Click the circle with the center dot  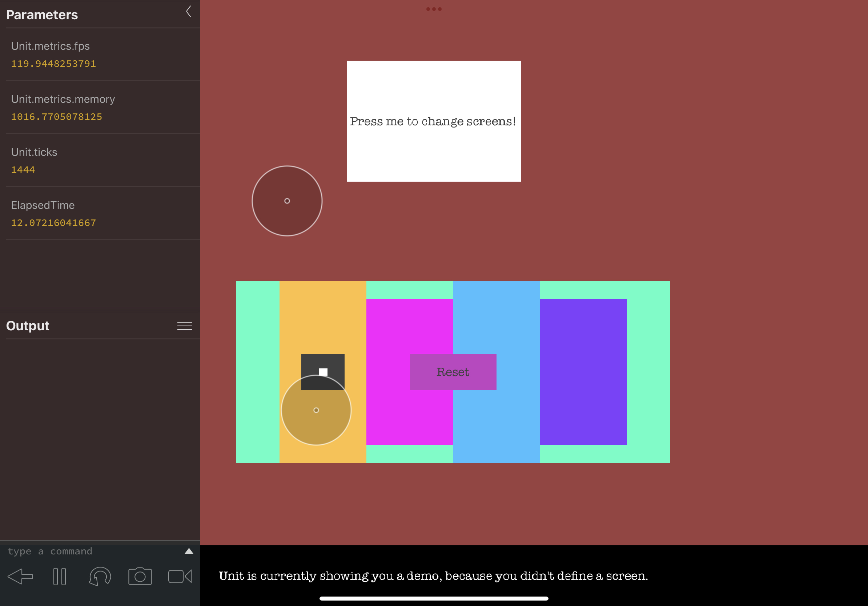[287, 201]
